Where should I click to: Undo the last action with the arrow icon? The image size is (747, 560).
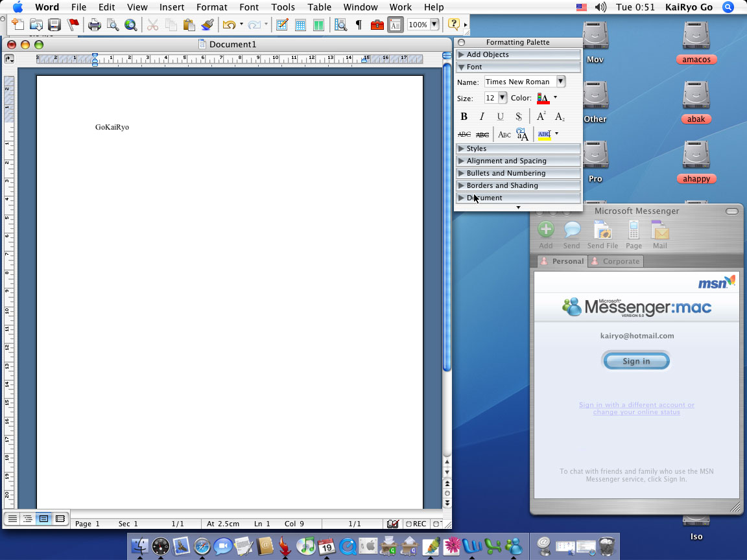229,24
